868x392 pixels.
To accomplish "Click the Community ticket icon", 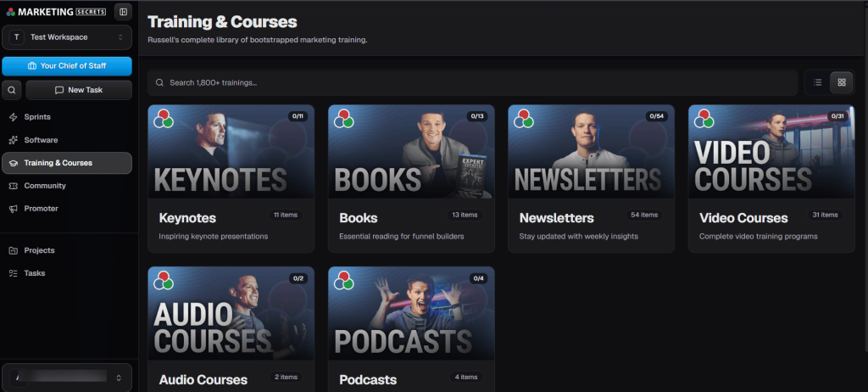I will 14,186.
